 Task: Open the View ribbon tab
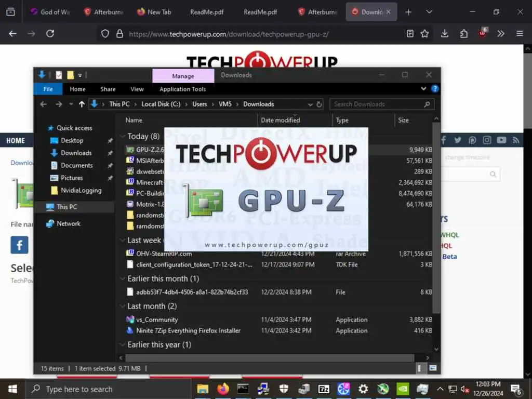point(137,89)
